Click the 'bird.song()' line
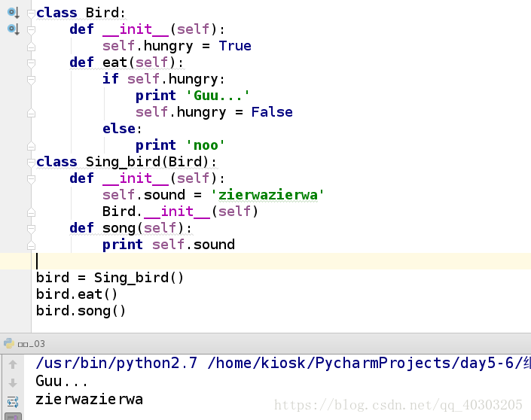Screen dimensions: 531x420 [x=81, y=311]
